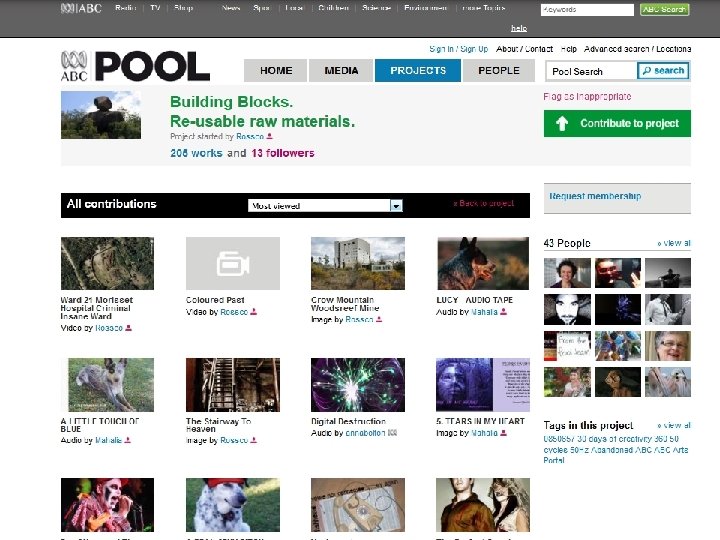Open About / Contact link
720x540 pixels.
[524, 49]
